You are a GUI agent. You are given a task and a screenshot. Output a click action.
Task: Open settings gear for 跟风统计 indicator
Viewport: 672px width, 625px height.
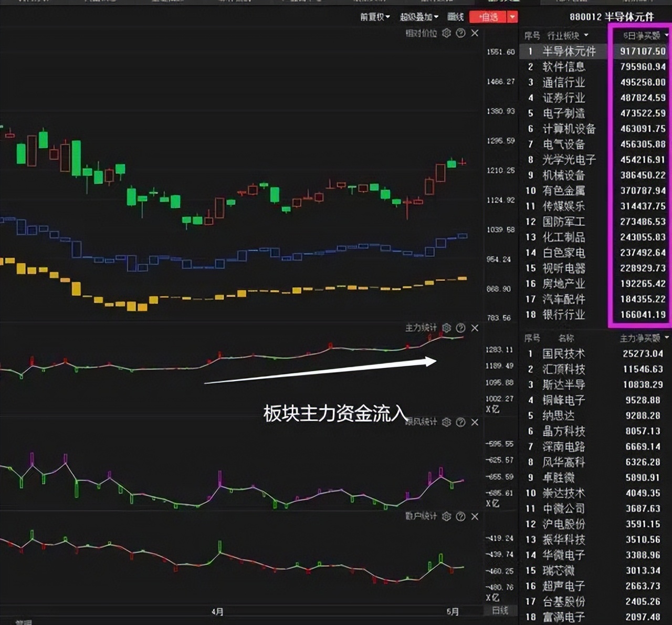coord(446,422)
